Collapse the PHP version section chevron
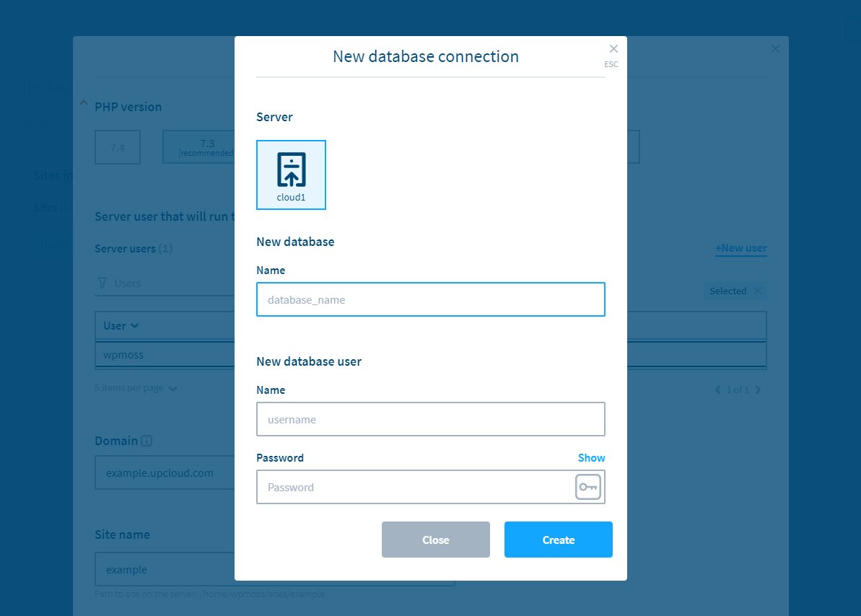Viewport: 861px width, 616px height. pos(83,103)
